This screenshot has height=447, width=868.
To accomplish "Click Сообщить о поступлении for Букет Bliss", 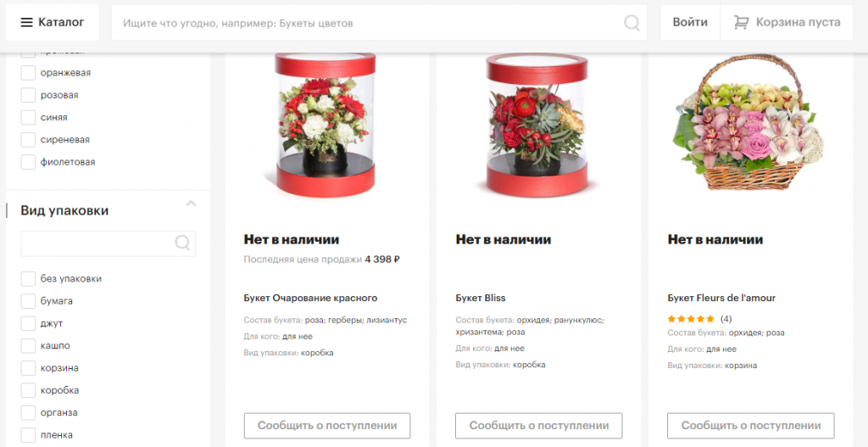I will pyautogui.click(x=538, y=426).
